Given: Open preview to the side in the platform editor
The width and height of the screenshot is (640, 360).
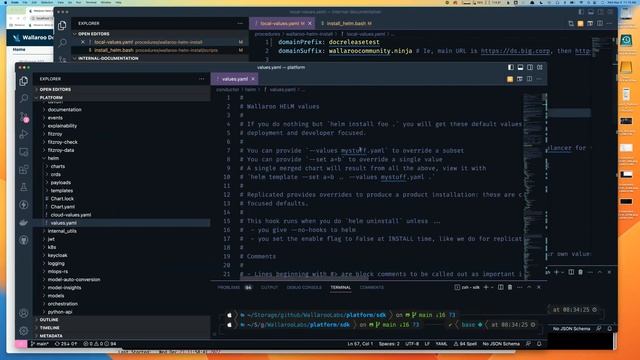Looking at the screenshot, I should [520, 79].
